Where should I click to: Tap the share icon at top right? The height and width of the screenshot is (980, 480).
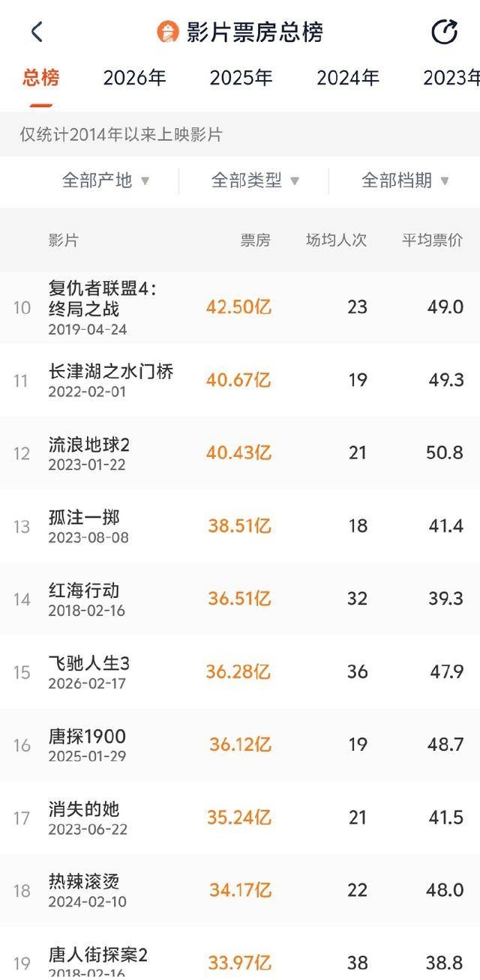(444, 32)
